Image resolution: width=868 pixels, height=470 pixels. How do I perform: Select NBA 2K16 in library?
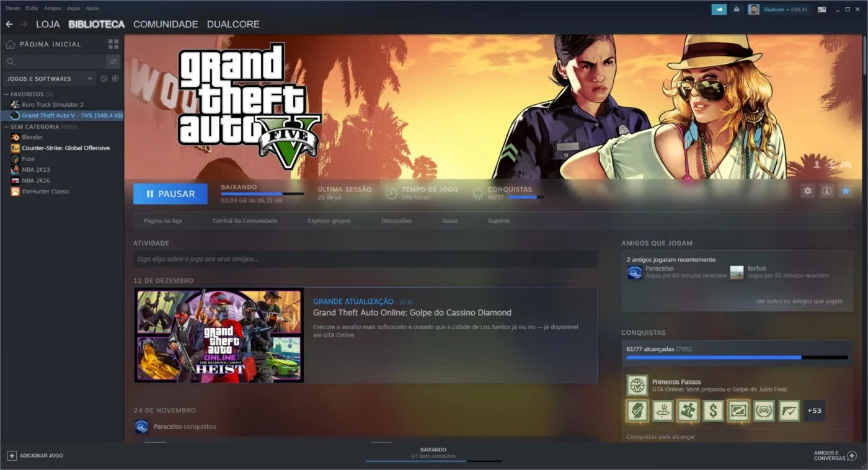[x=36, y=180]
